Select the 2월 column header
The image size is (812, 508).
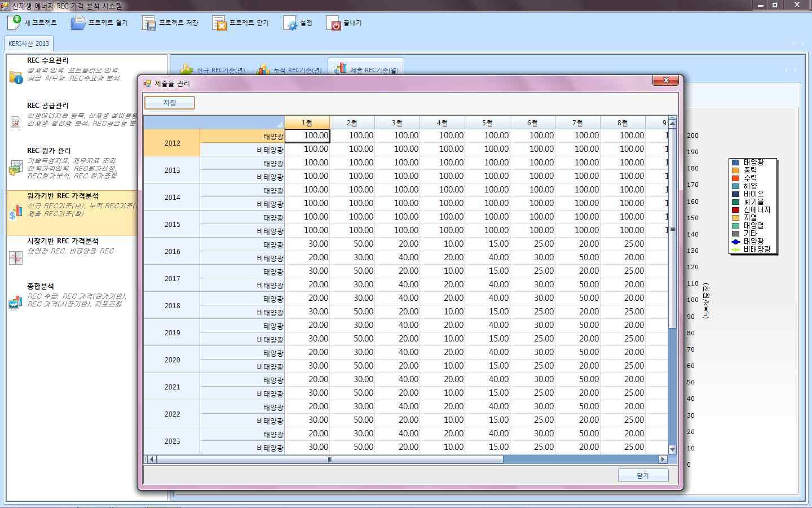[352, 122]
